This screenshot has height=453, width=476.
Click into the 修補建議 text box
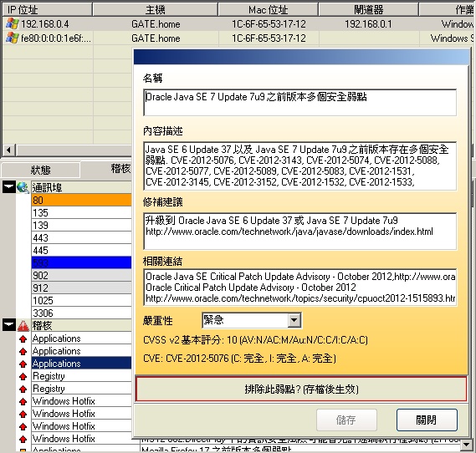pos(300,232)
